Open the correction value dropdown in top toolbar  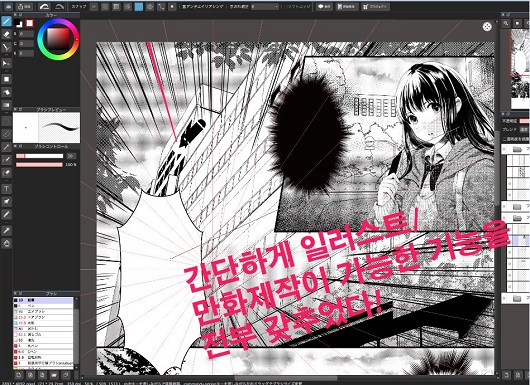[265, 6]
